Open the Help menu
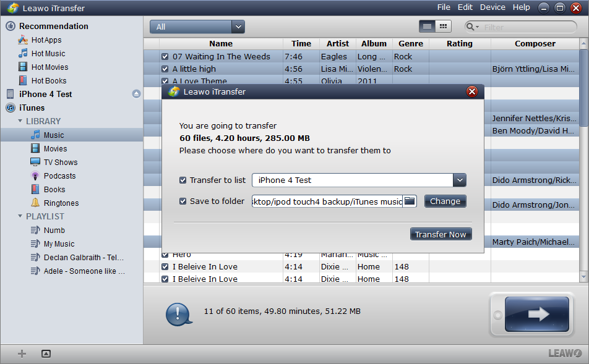Image resolution: width=589 pixels, height=364 pixels. tap(522, 7)
